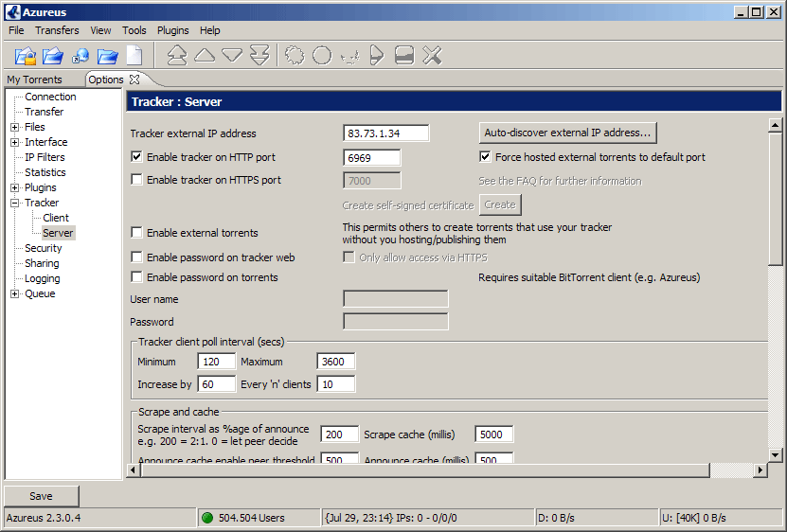Open the Help menu
The height and width of the screenshot is (532, 787).
(210, 30)
